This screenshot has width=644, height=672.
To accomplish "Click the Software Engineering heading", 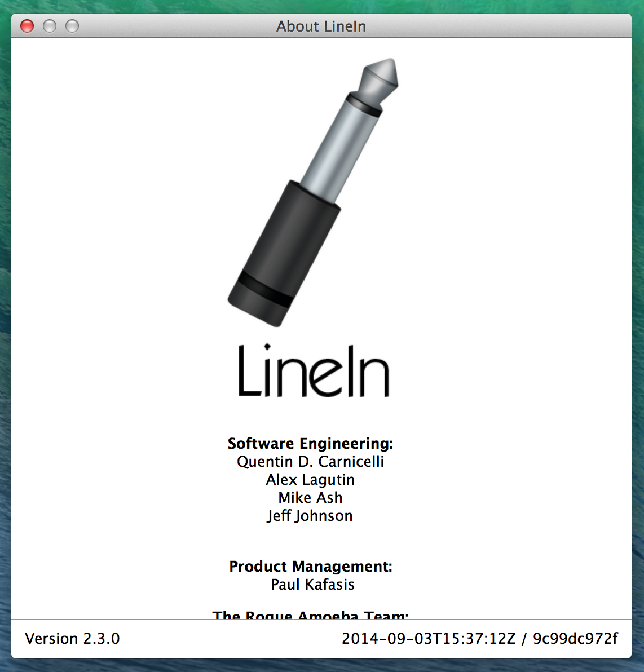I will coord(310,444).
